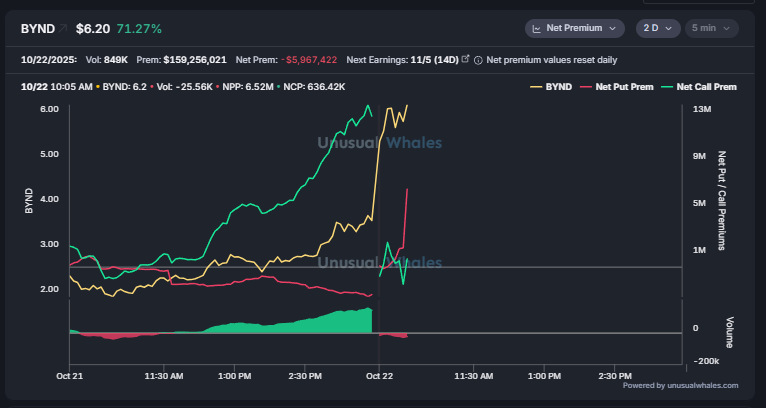Viewport: 766px width, 408px height.
Task: Open the Powered by unusualwhales.com link
Action: (680, 385)
